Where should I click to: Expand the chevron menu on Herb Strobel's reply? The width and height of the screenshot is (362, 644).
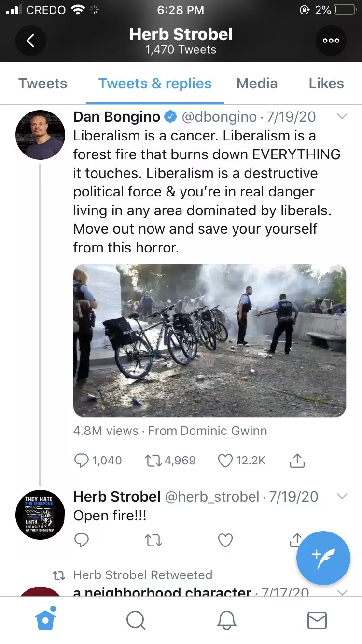pyautogui.click(x=342, y=496)
